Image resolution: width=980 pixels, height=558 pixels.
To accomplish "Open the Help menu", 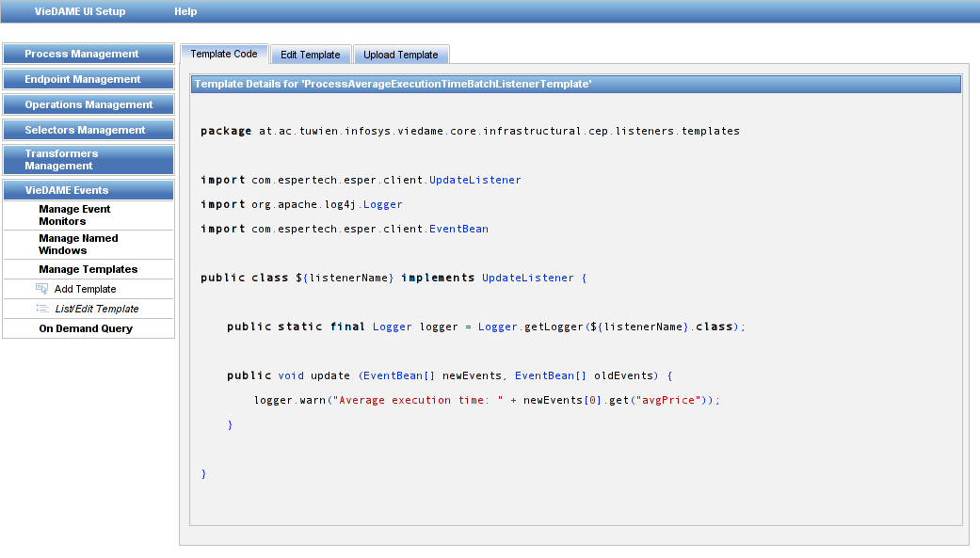I will [185, 11].
